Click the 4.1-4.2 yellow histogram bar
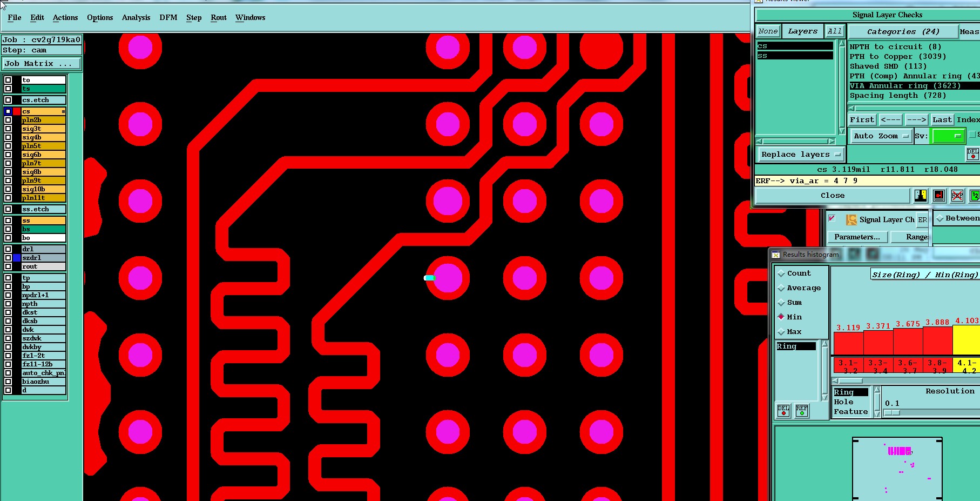Screen dimensions: 980x501 click(967, 340)
